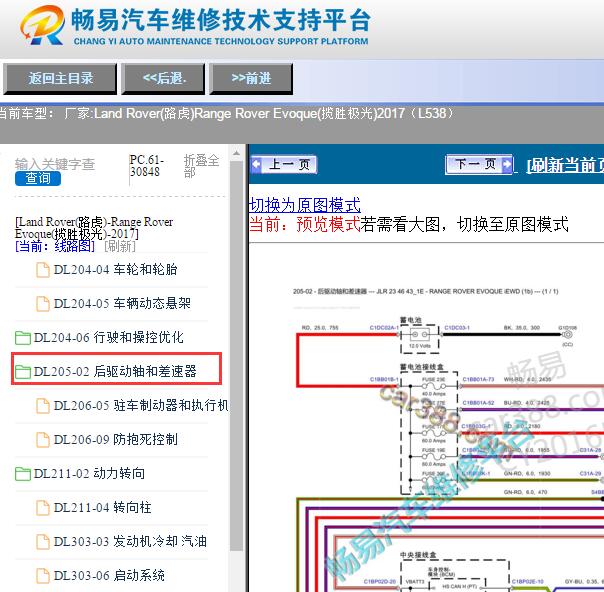This screenshot has width=604, height=592.
Task: Focus the 输入关键字查 search field
Action: 55,164
